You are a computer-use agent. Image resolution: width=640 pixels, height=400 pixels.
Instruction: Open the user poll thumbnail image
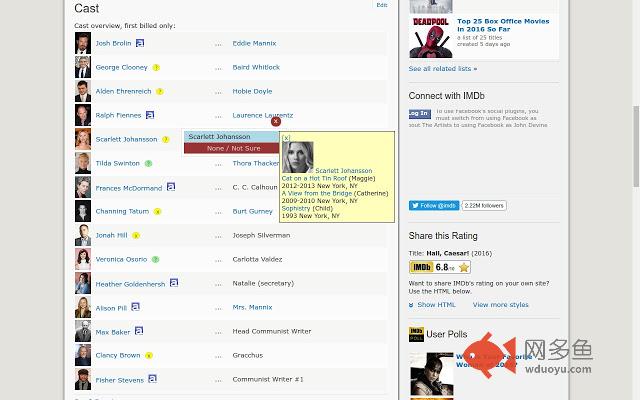point(432,374)
